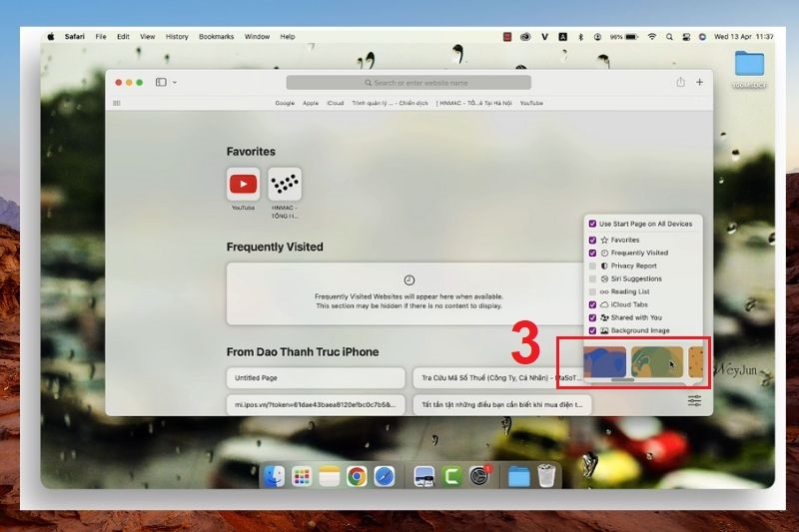The width and height of the screenshot is (799, 532).
Task: Open the View menu
Action: tap(147, 37)
